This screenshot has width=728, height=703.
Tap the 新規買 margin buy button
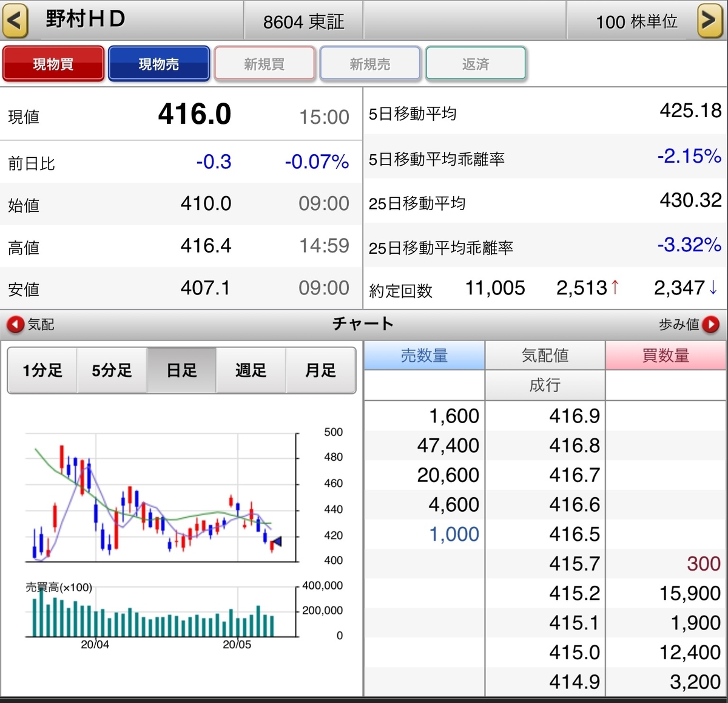pyautogui.click(x=265, y=64)
